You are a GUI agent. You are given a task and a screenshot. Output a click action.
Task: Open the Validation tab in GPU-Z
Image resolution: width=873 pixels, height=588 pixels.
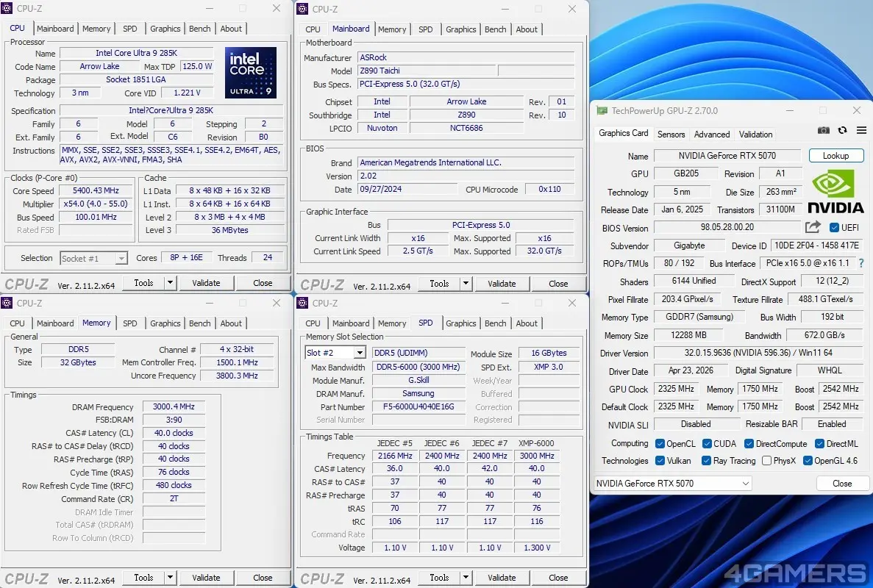(755, 134)
